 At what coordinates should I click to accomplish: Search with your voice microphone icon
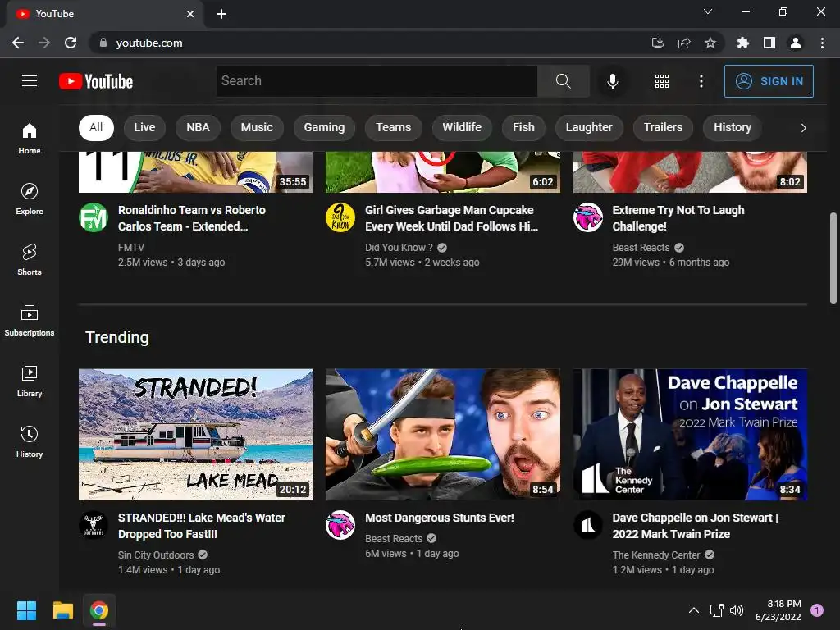point(612,81)
